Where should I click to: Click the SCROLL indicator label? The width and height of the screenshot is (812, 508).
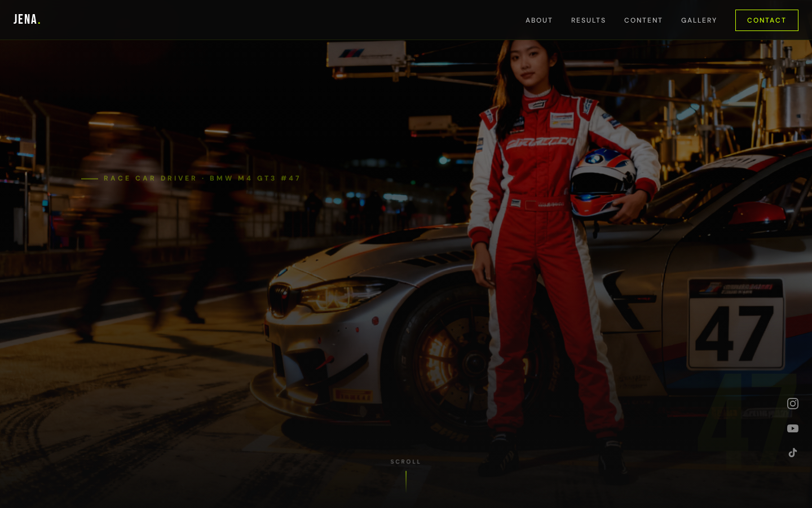tap(405, 462)
